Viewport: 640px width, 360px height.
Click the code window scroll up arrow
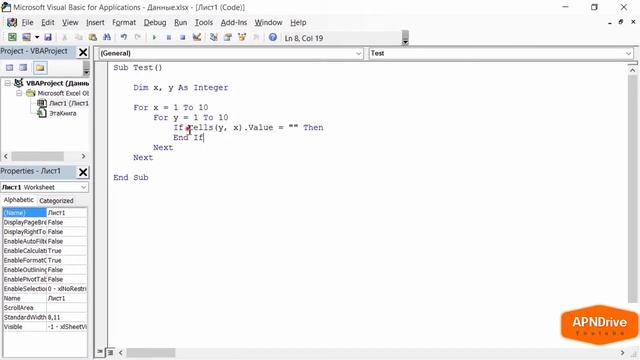pyautogui.click(x=632, y=70)
